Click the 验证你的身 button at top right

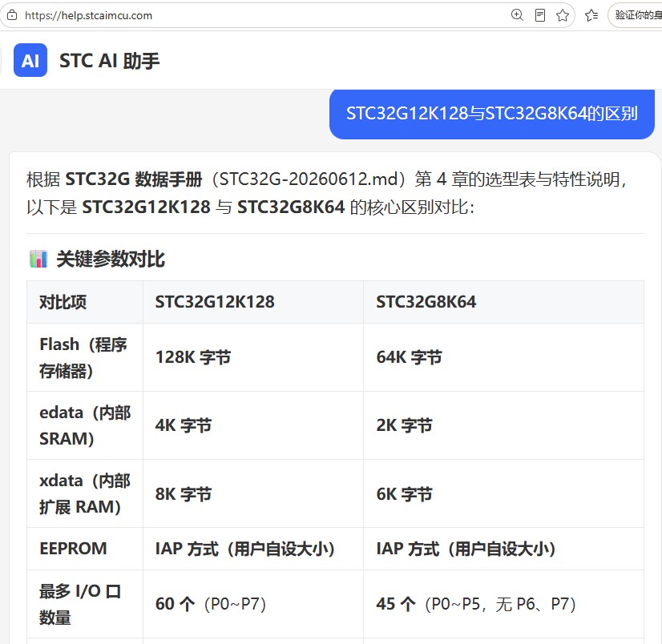pyautogui.click(x=636, y=15)
